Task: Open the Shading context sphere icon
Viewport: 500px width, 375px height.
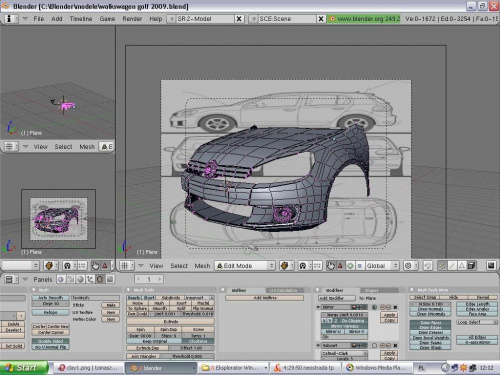Action: pyautogui.click(x=80, y=279)
